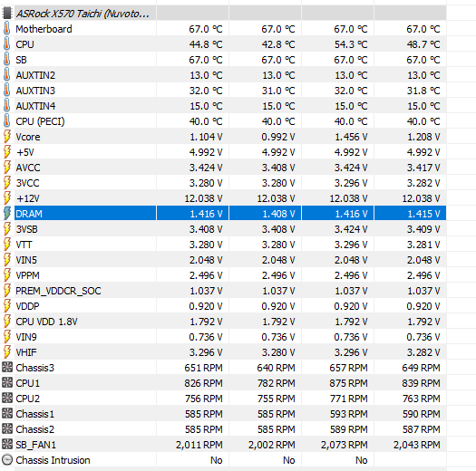Click the VTT voltage bolt icon
The image size is (476, 471).
[7, 245]
